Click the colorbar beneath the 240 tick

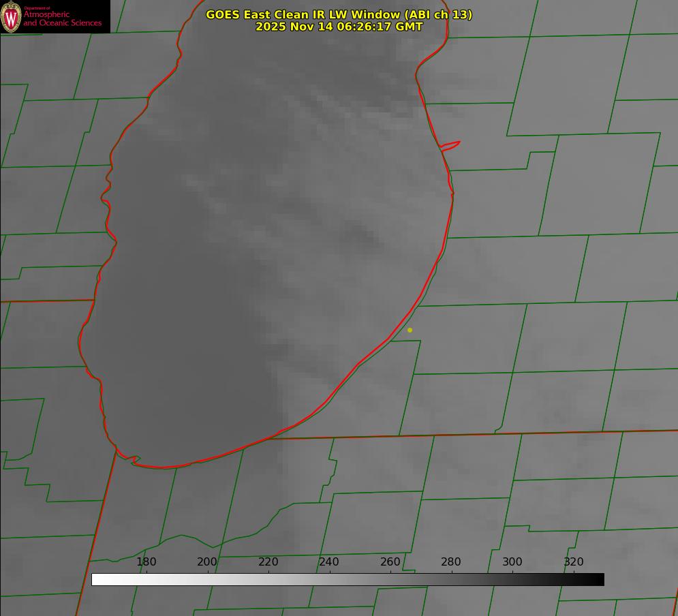[x=329, y=579]
